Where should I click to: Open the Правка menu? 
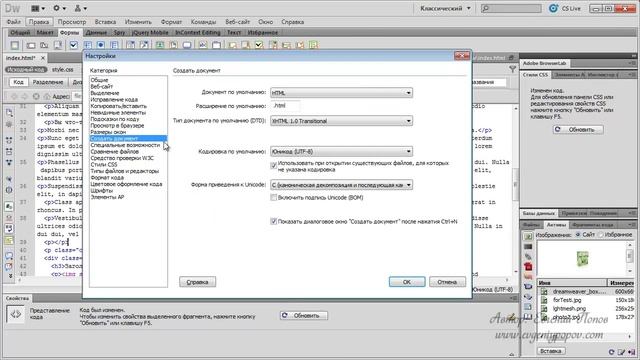[39, 22]
